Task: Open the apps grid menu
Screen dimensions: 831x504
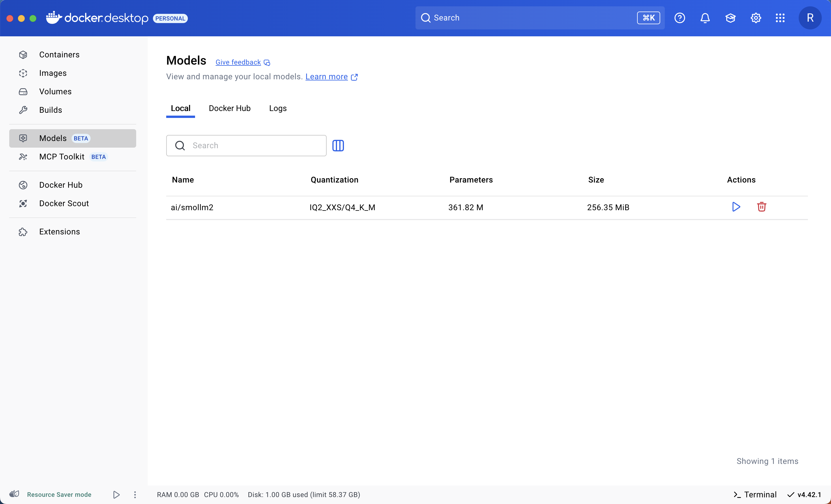Action: [780, 18]
